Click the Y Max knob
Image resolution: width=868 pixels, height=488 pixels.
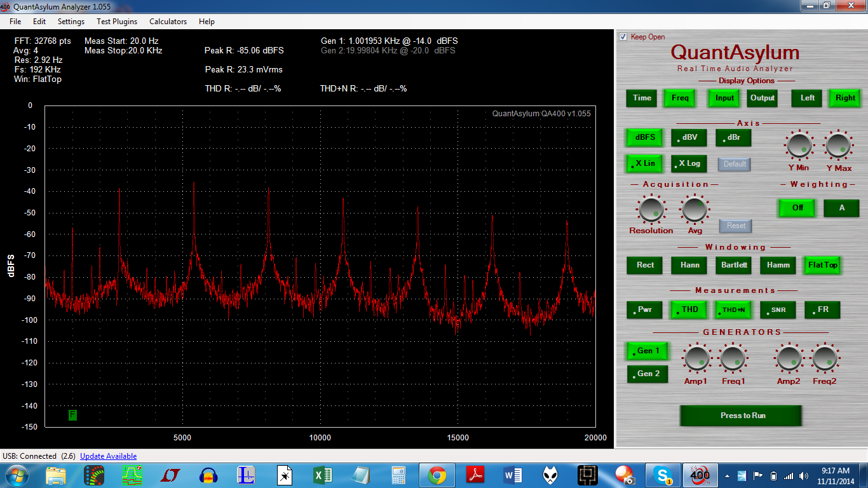[838, 146]
